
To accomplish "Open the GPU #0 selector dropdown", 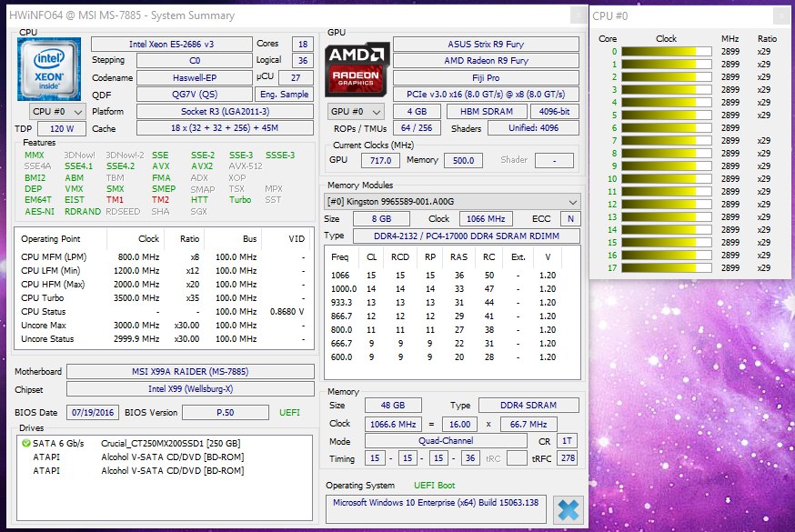I will (356, 112).
